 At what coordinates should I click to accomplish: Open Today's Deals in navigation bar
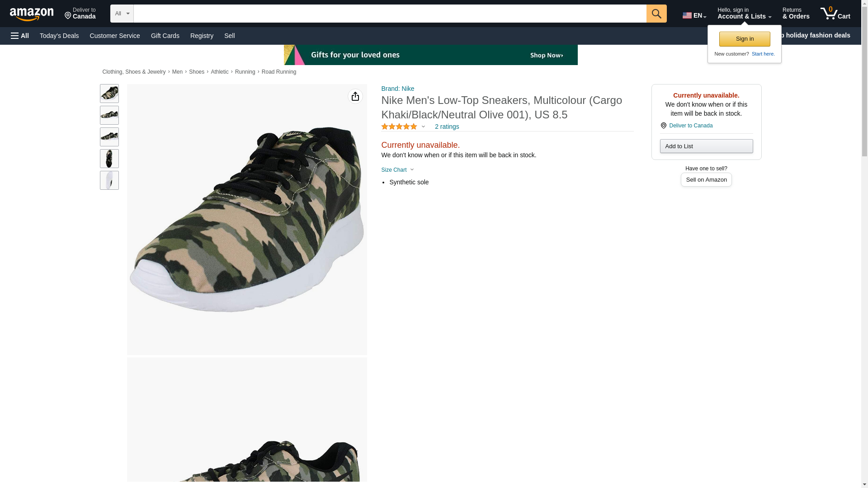pyautogui.click(x=59, y=36)
